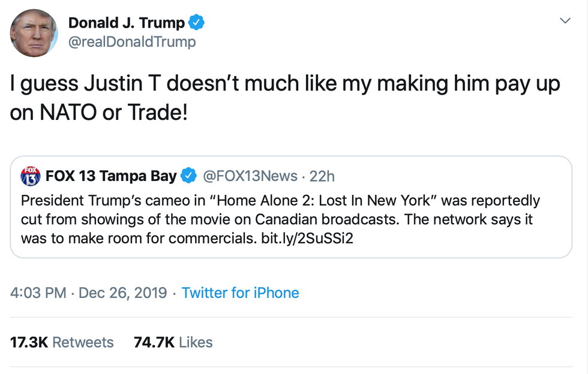Image resolution: width=588 pixels, height=374 pixels.
Task: View the 74.7K Likes list
Action: (x=173, y=342)
